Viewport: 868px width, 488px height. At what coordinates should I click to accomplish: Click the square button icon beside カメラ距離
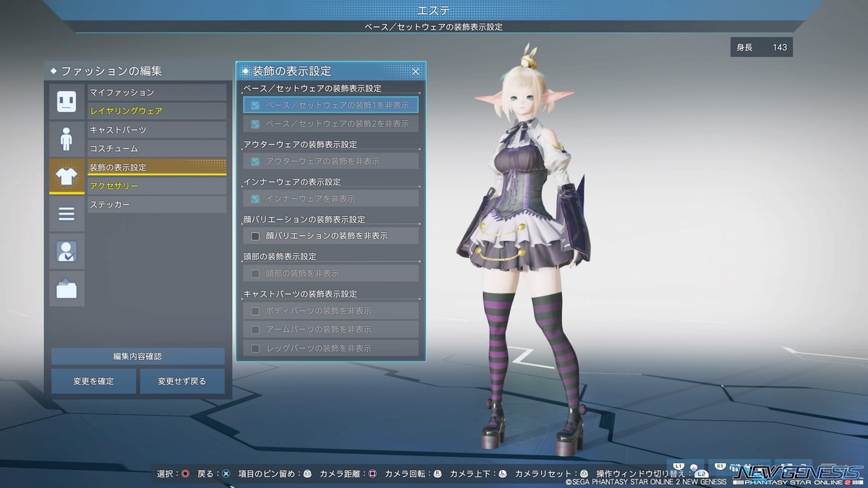click(373, 474)
